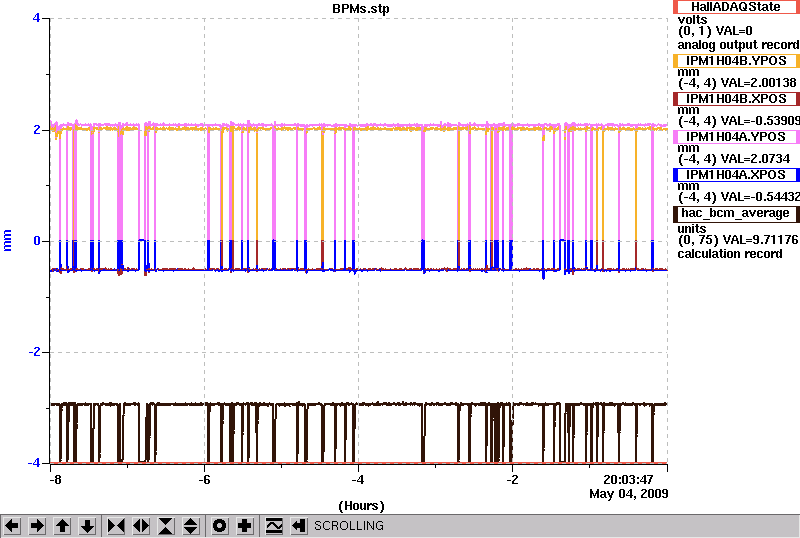Click the x-axis -2 hours tick label
800x538 pixels.
pos(512,480)
